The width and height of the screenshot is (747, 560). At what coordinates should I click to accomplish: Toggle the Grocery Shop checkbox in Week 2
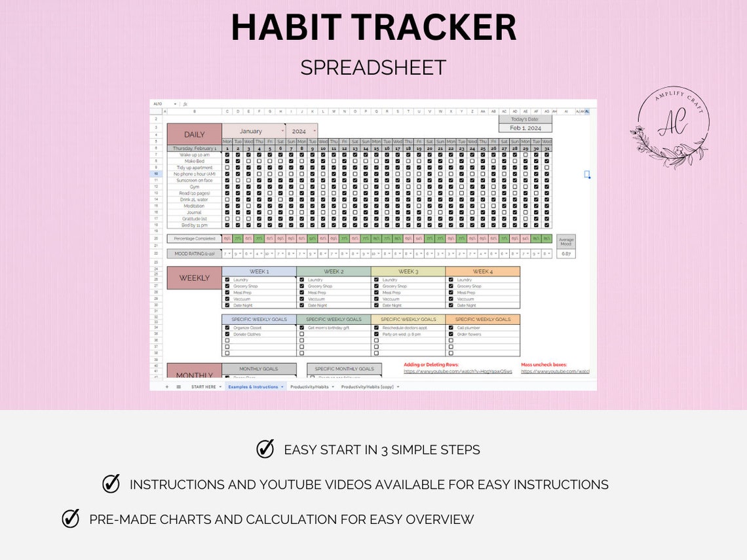click(301, 286)
